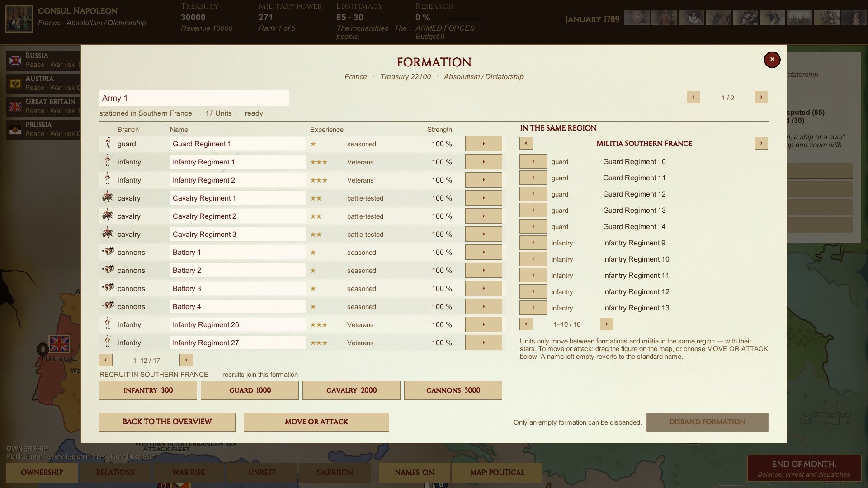Click the infantry icon beside Infantry Regiment 26
The image size is (868, 488).
click(108, 324)
